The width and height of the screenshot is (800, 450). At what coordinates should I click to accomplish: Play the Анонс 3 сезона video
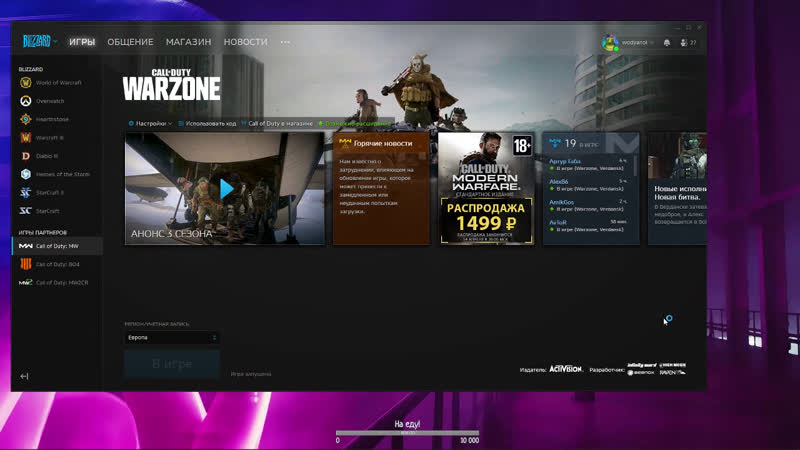(226, 188)
